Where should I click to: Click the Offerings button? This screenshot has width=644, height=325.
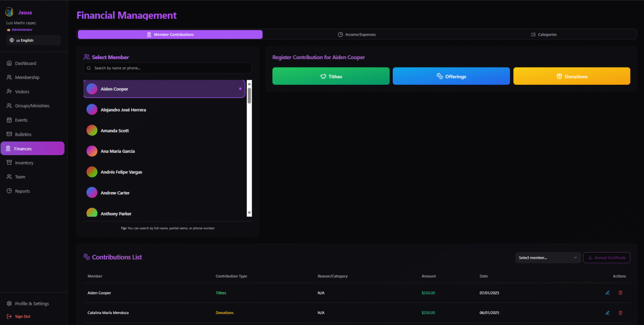click(x=451, y=76)
